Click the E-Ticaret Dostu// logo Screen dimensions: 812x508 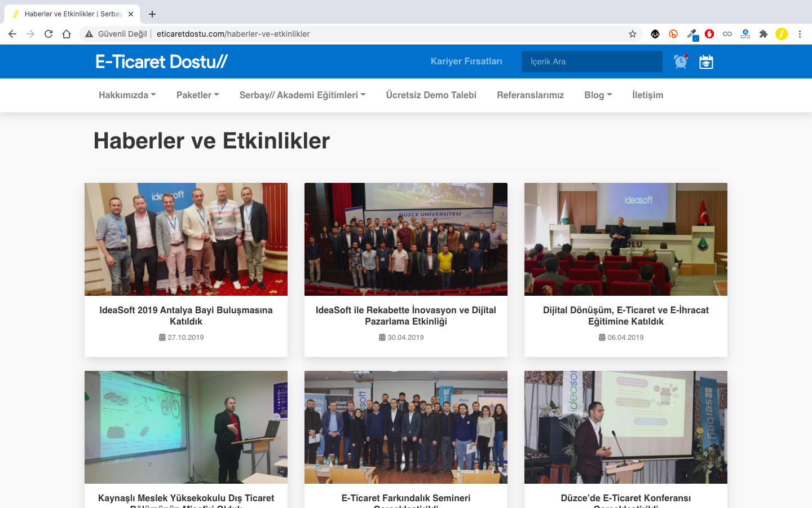pos(162,62)
